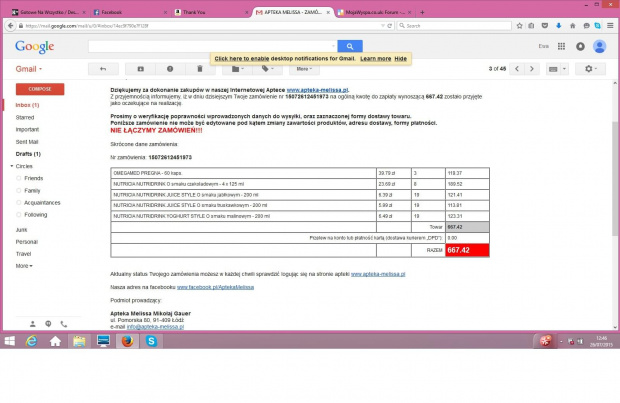The height and width of the screenshot is (403, 620).
Task: Open the Move to folder dropdown
Action: pos(237,69)
